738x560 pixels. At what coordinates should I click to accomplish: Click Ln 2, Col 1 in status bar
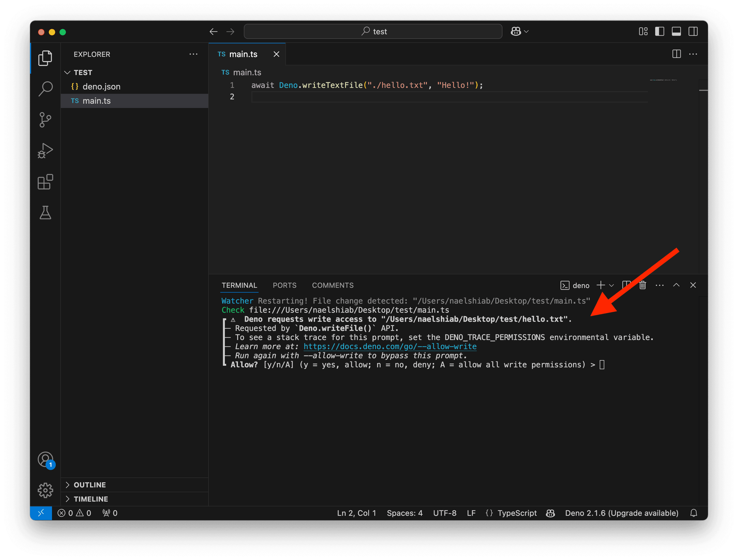[x=356, y=513]
